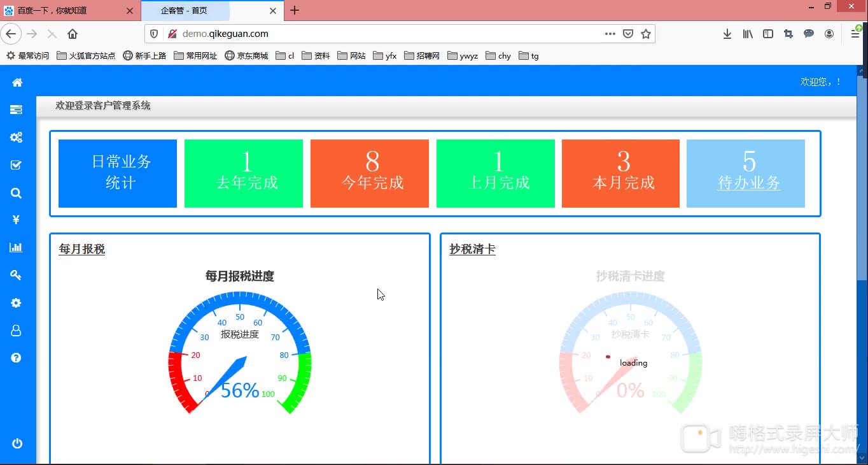868x465 pixels.
Task: Open the 每月报税 panel heading link
Action: tap(82, 249)
